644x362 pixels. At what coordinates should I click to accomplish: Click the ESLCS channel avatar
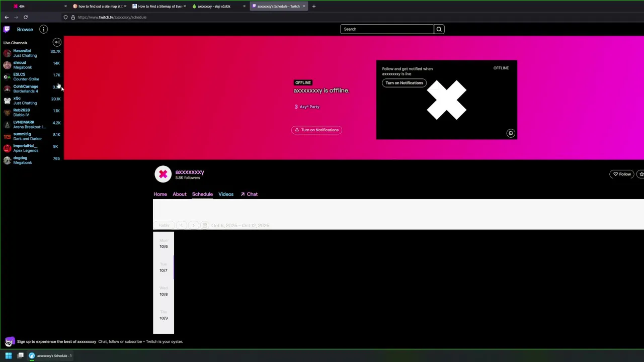[7, 77]
